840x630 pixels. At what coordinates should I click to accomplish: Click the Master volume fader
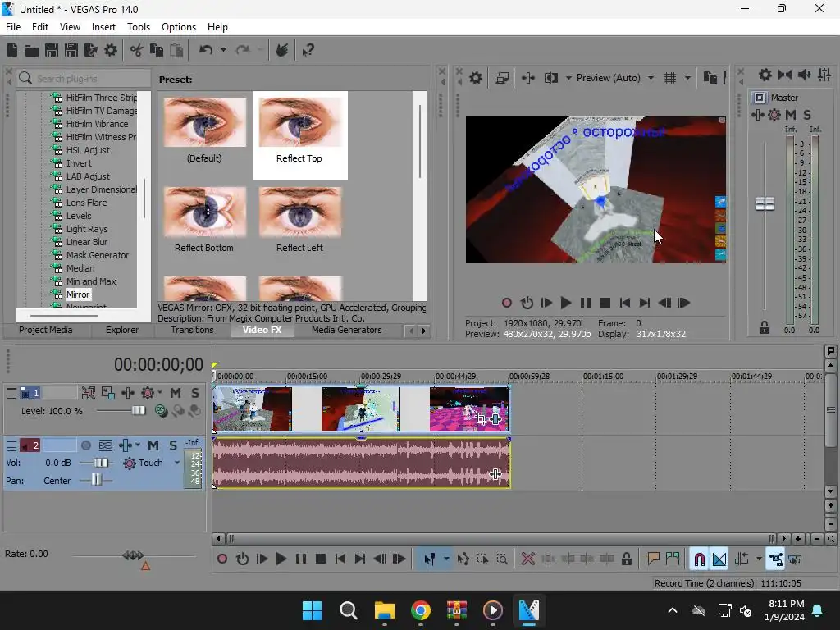pyautogui.click(x=765, y=204)
